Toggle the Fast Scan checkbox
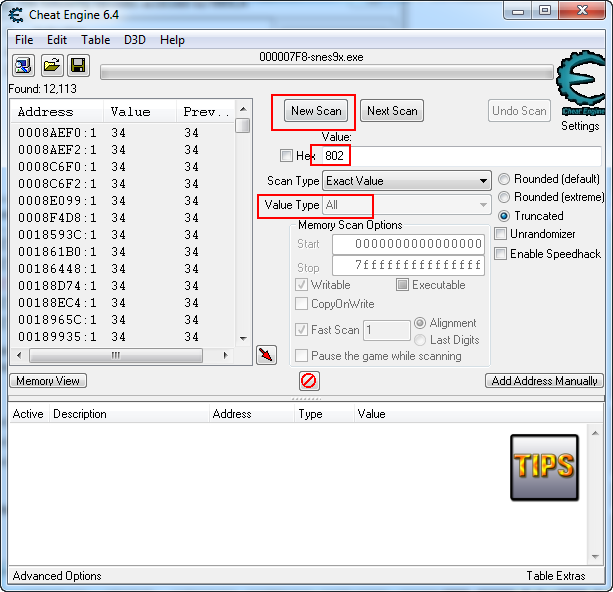This screenshot has width=613, height=592. coord(301,330)
